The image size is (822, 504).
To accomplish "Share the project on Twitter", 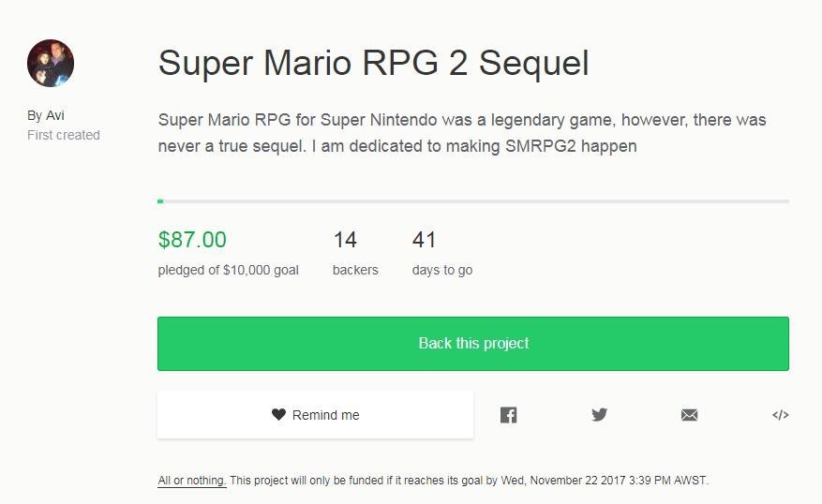I will point(599,415).
